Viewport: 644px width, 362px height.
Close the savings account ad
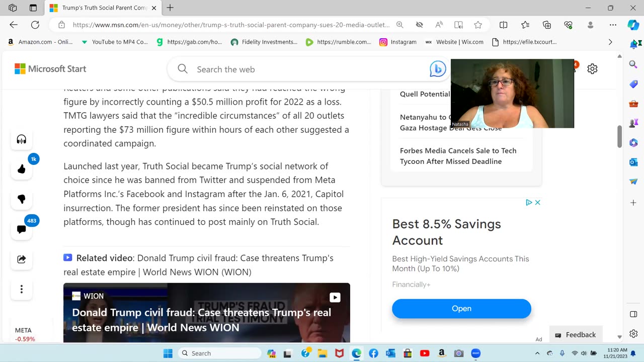pos(537,203)
